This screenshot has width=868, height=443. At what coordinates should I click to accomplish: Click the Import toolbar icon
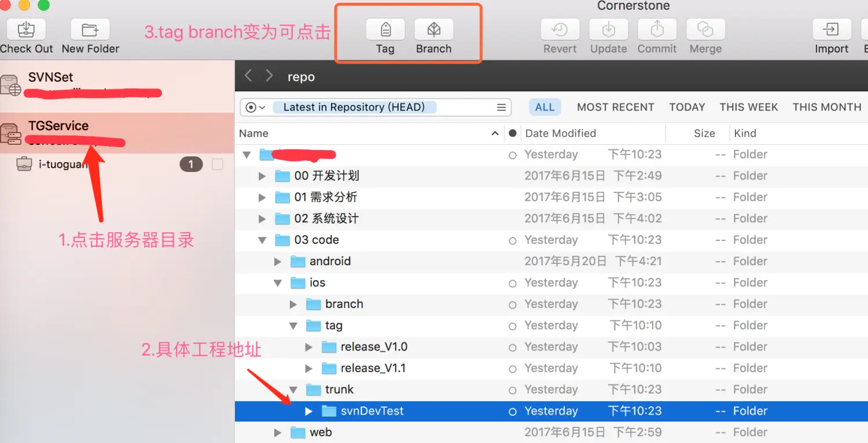click(x=832, y=30)
